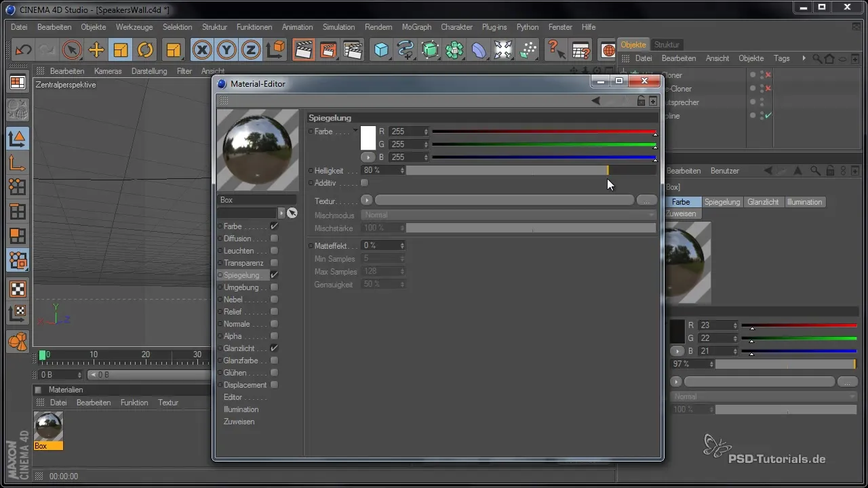Toggle Glanzlicht channel checkbox
The width and height of the screenshot is (868, 488).
click(274, 348)
